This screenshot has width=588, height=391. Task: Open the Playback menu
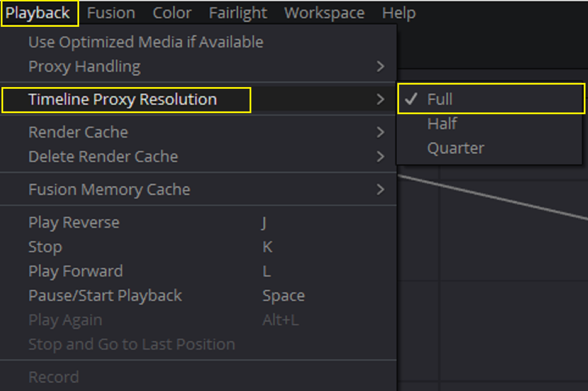[x=38, y=13]
